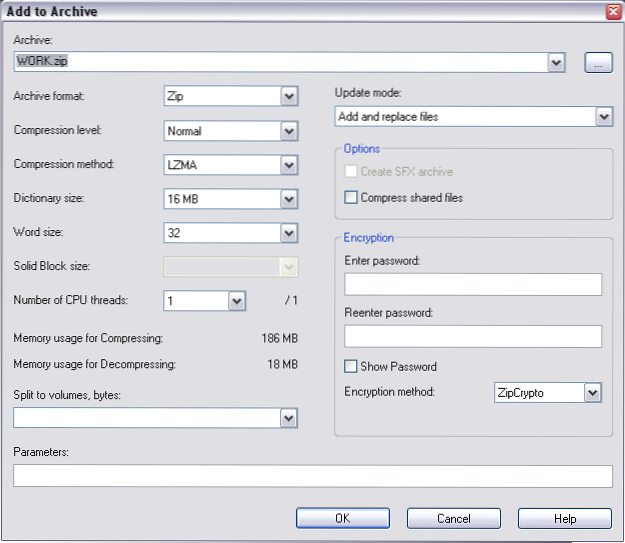Change the Number of CPU threads dropdown
Screen dimensions: 625x543
point(236,300)
